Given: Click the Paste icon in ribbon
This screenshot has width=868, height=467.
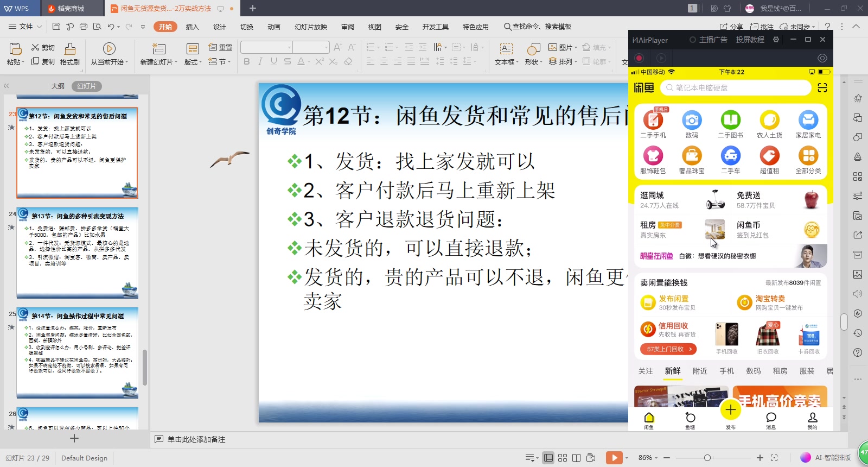Looking at the screenshot, I should (15, 49).
